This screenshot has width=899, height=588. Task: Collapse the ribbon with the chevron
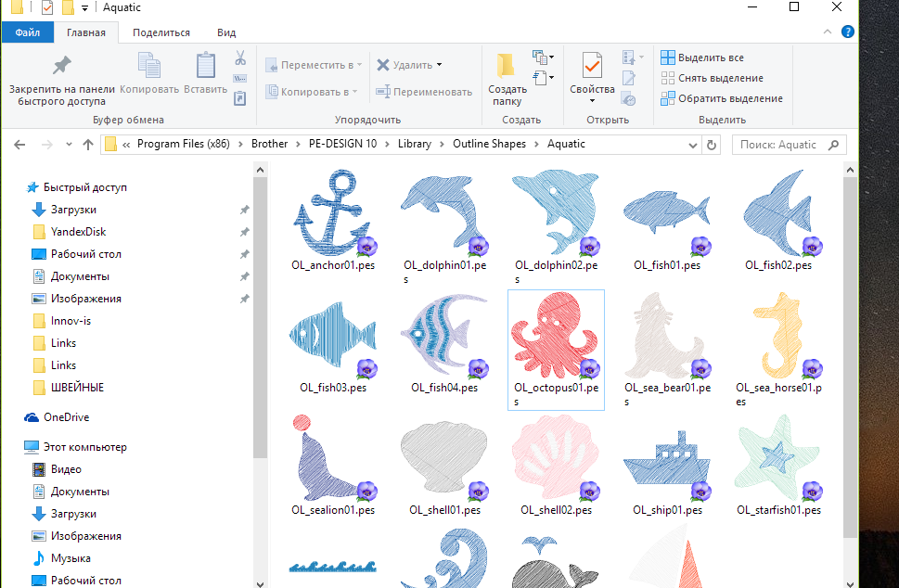click(828, 32)
